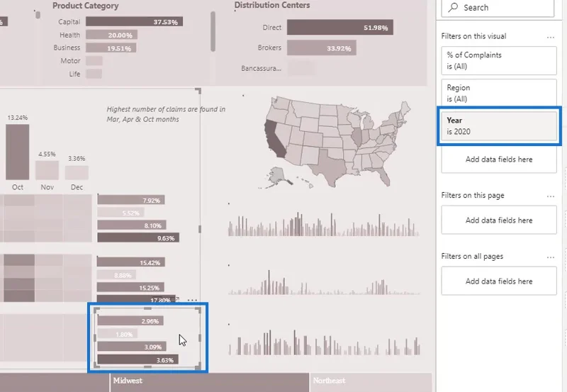Click the Product Category chart scrollbar
567x392 pixels.
[213, 31]
